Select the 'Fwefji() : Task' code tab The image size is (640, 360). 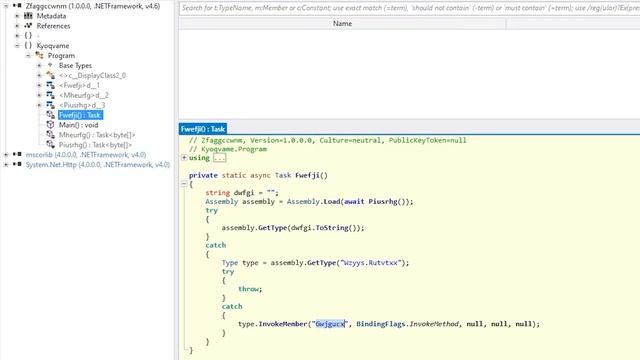point(203,129)
